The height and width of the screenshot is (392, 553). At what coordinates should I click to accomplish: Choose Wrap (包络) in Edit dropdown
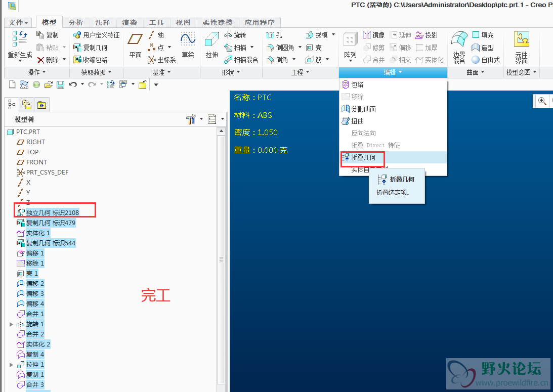(393, 84)
